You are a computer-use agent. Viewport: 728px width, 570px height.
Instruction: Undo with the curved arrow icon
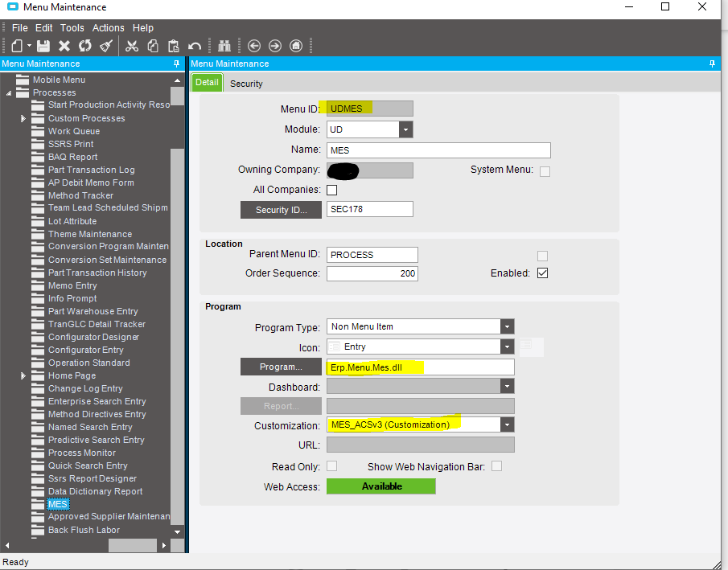click(x=195, y=46)
